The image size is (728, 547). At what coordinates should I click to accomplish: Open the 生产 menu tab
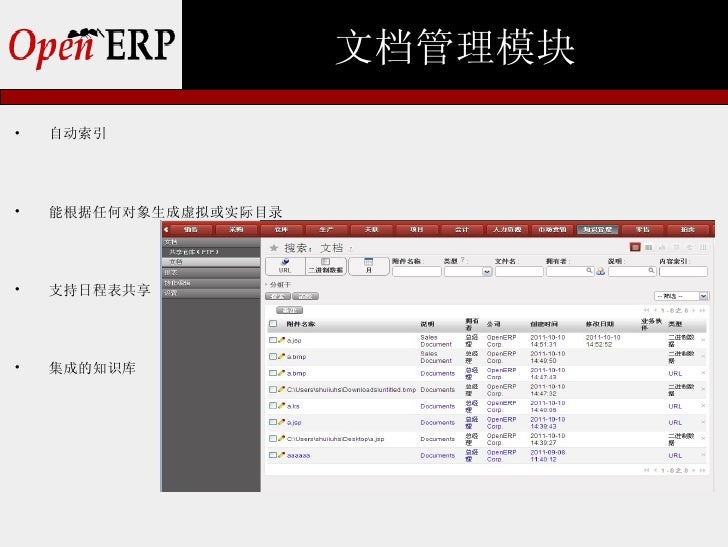[326, 229]
